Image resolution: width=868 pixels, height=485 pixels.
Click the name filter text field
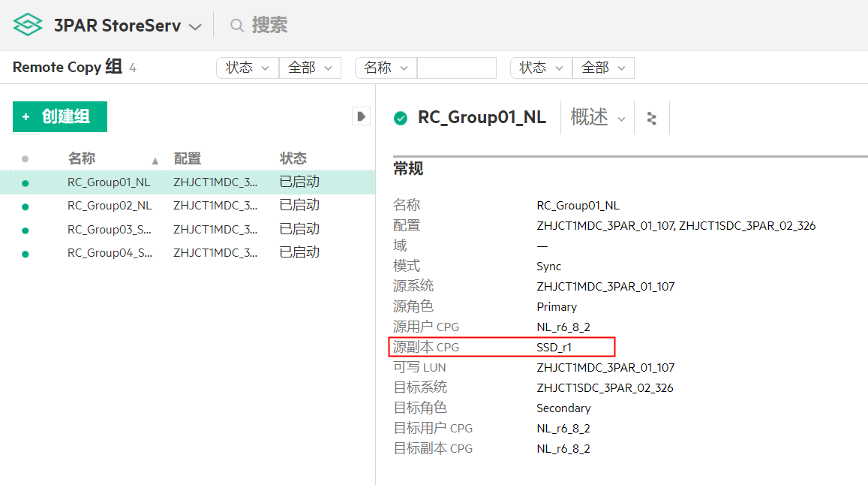pos(457,68)
